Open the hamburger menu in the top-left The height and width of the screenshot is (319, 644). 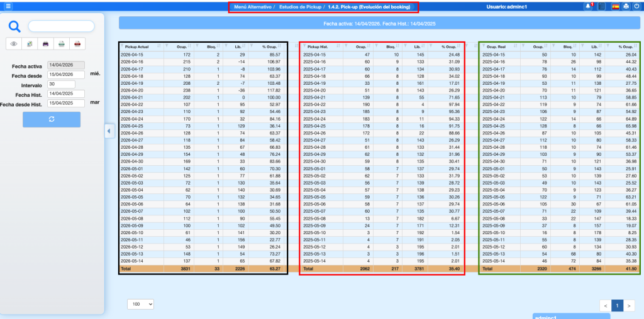coord(8,6)
